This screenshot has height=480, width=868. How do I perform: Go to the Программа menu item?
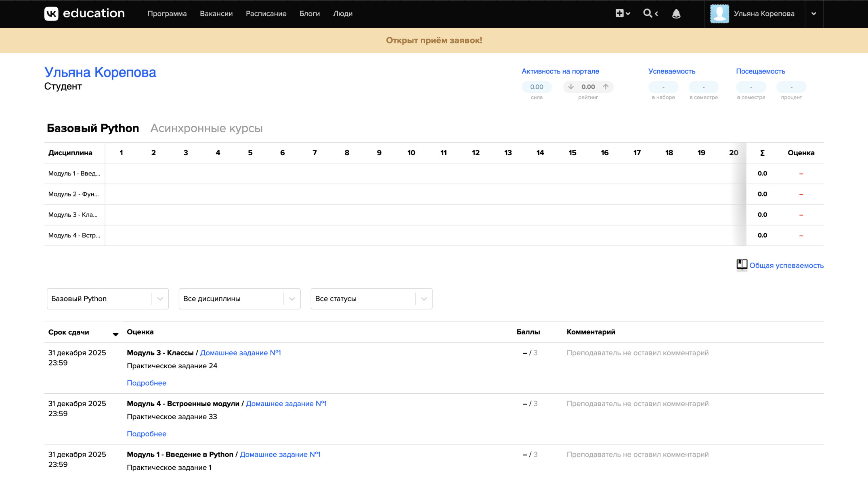click(x=167, y=14)
